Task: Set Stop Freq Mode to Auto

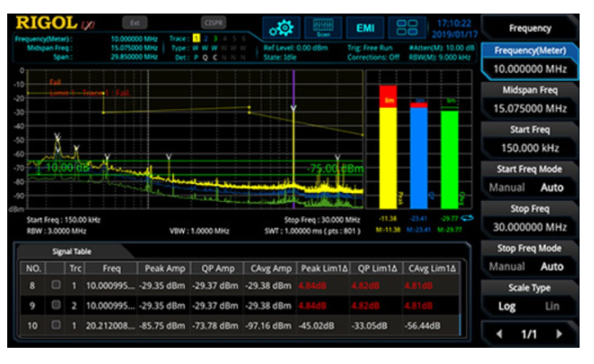Action: click(552, 267)
